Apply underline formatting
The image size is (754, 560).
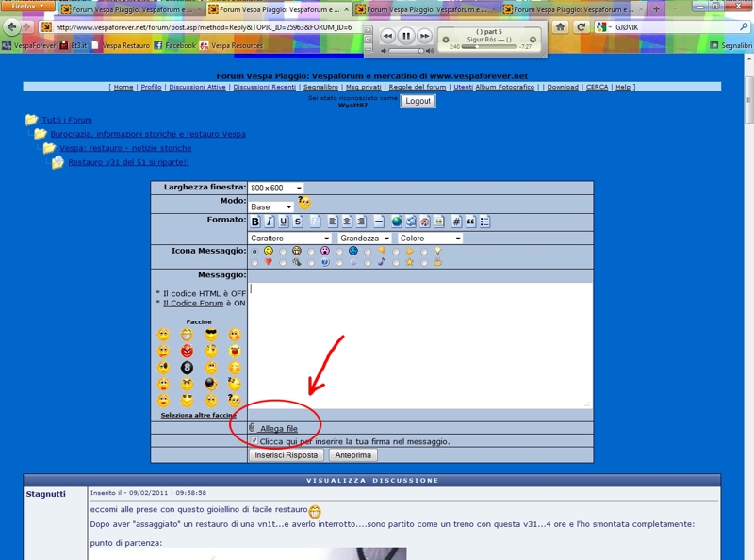[x=284, y=222]
